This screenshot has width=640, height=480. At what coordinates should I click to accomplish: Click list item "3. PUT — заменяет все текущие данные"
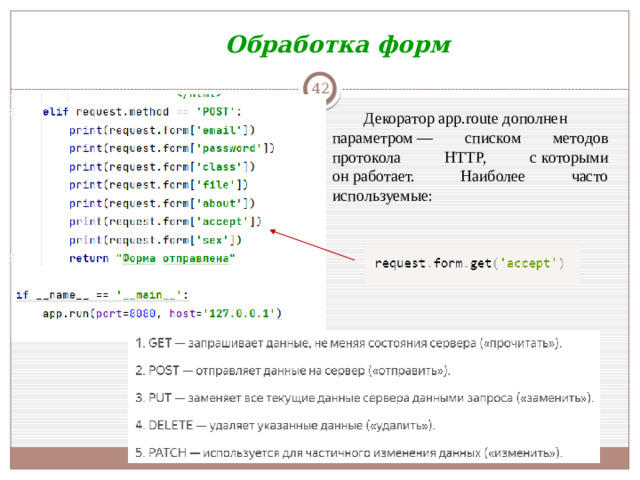click(x=364, y=398)
